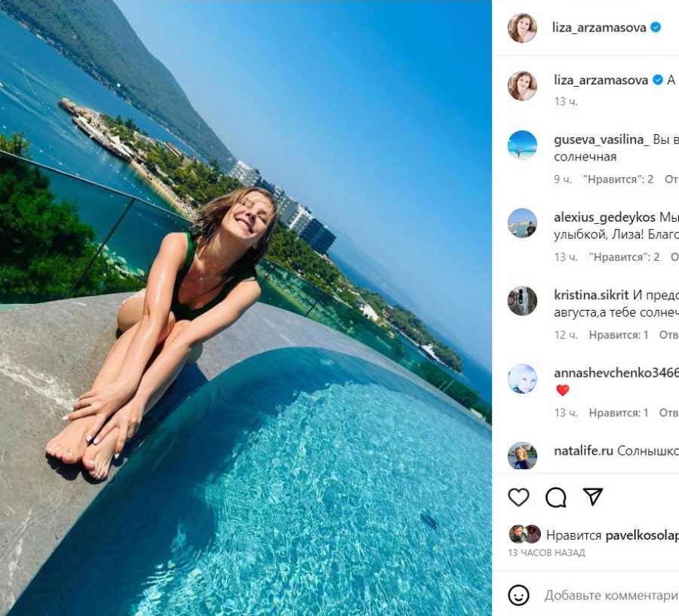This screenshot has height=616, width=679.
Task: Like the post with the heart icon
Action: [518, 497]
